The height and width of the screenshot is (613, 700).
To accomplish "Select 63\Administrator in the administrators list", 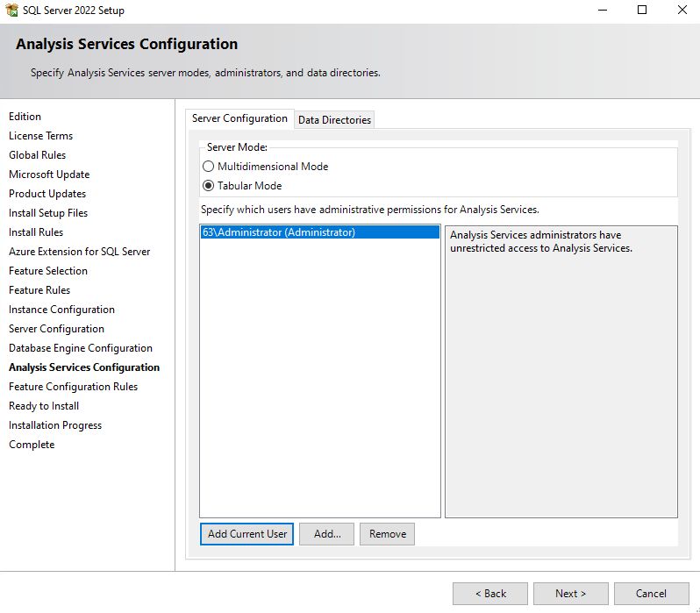I will pos(319,232).
